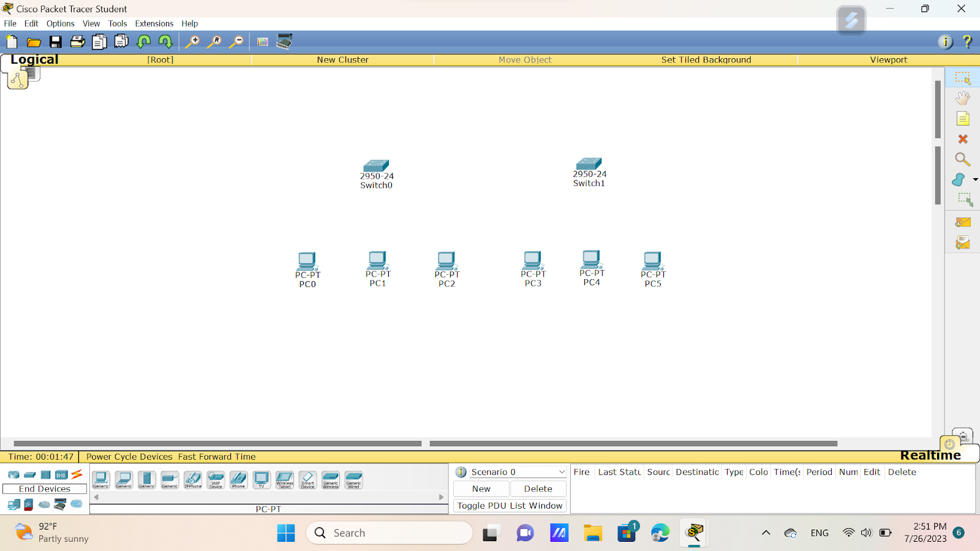This screenshot has height=551, width=980.
Task: Choose the Wireless Devices category
Action: [61, 474]
